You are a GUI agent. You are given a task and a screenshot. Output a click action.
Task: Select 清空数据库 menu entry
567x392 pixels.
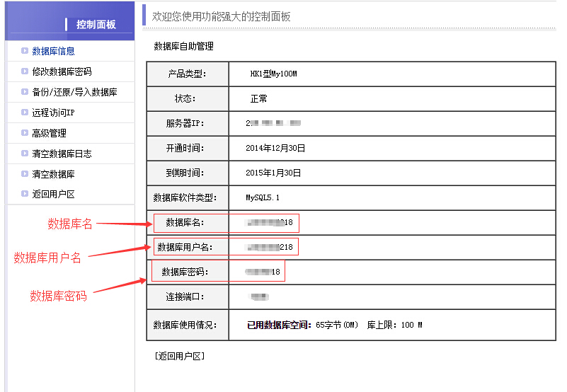click(53, 174)
